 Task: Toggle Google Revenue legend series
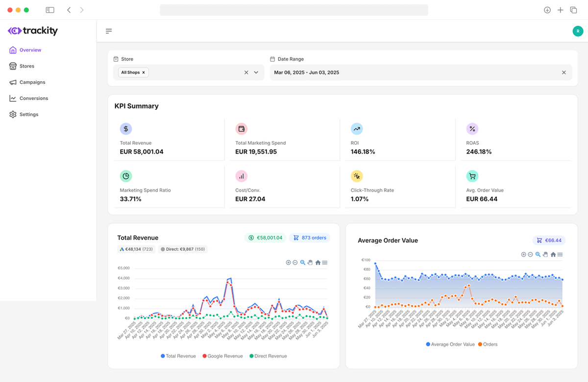[x=222, y=356]
